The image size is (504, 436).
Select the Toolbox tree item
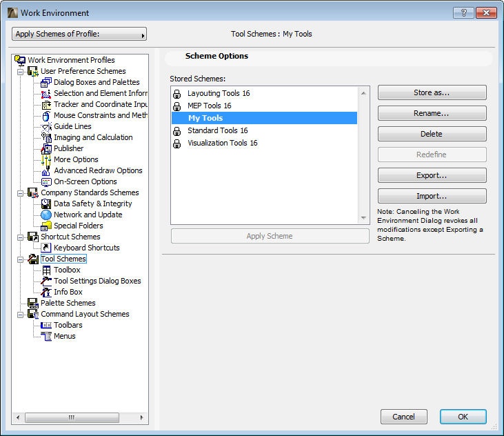[x=67, y=270]
